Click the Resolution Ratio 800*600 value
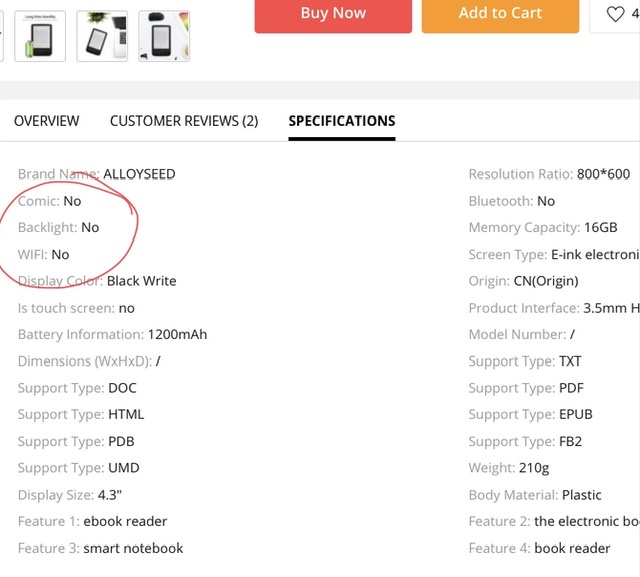 (603, 174)
